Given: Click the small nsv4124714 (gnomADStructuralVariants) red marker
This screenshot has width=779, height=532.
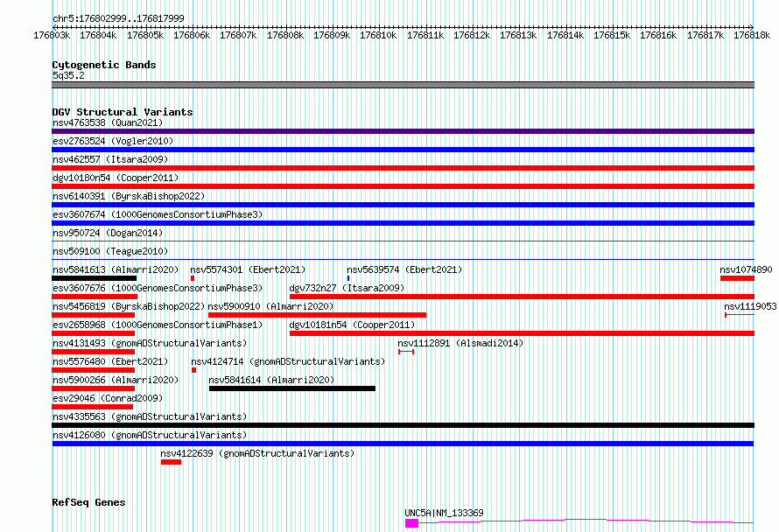Looking at the screenshot, I should [193, 370].
